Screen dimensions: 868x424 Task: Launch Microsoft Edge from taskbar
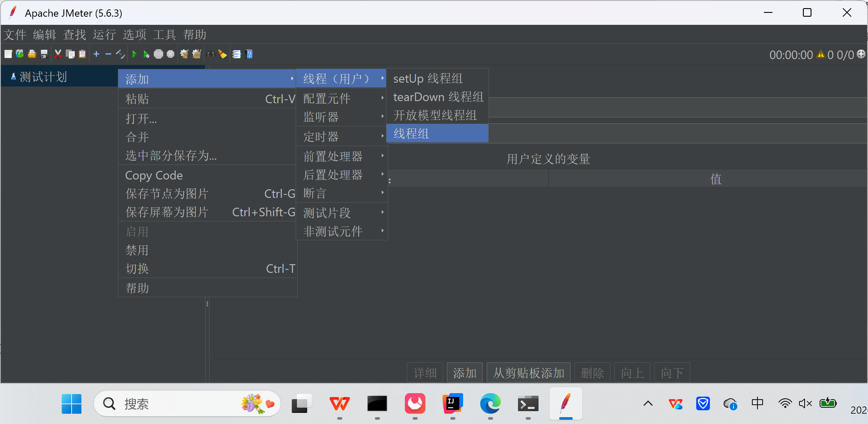pos(490,404)
